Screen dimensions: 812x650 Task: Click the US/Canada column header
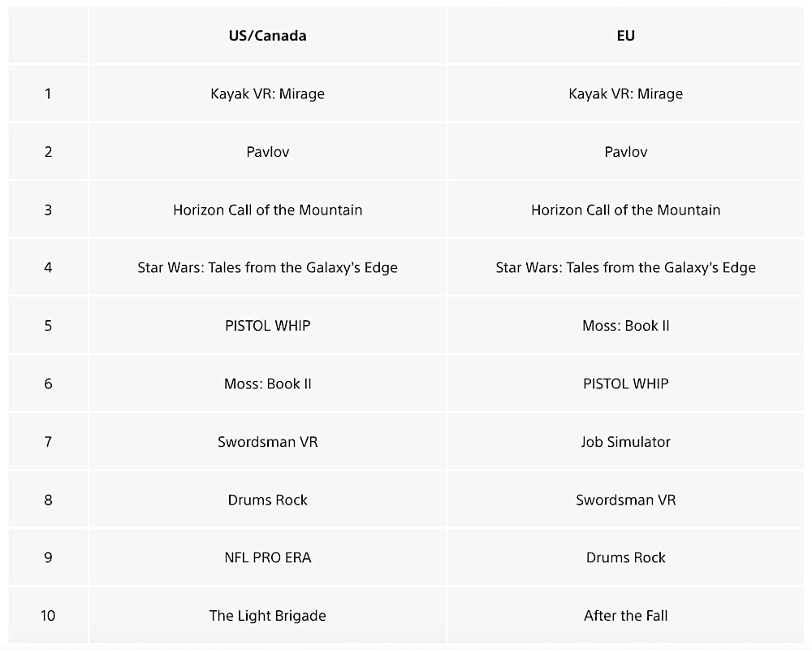[x=267, y=36]
